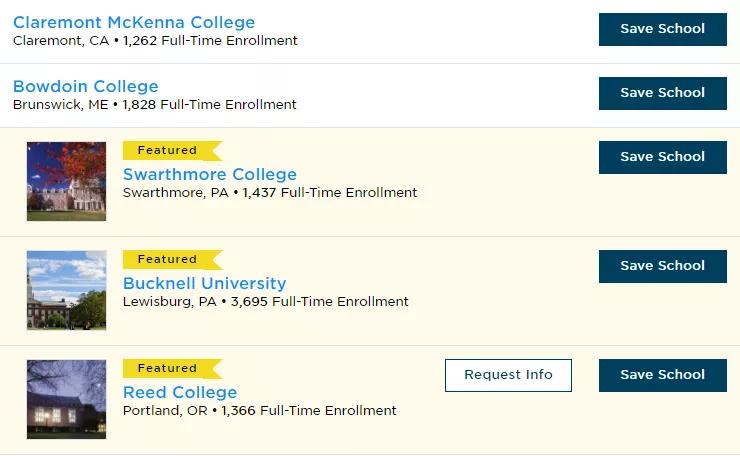
Task: Save School for Claremont McKenna College
Action: pos(662,29)
